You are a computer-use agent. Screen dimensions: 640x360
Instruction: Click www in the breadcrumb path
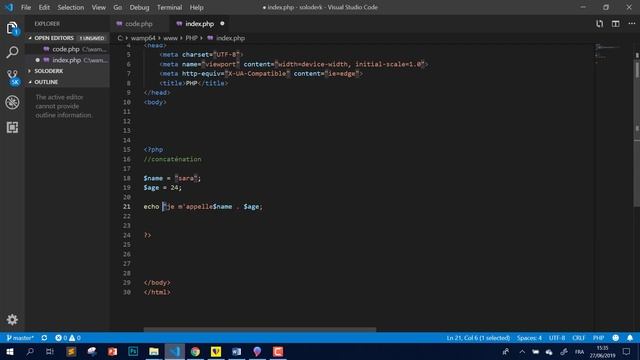(x=170, y=38)
